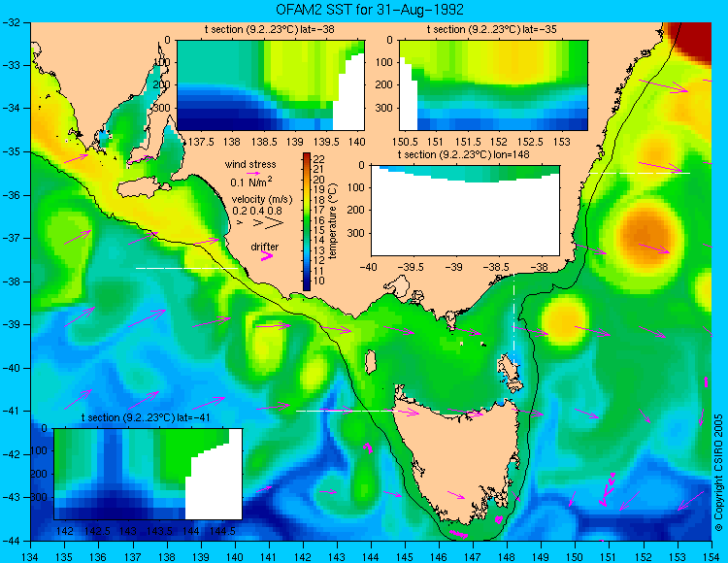
Task: Click the '10' label on the colorbar
Action: tap(319, 281)
